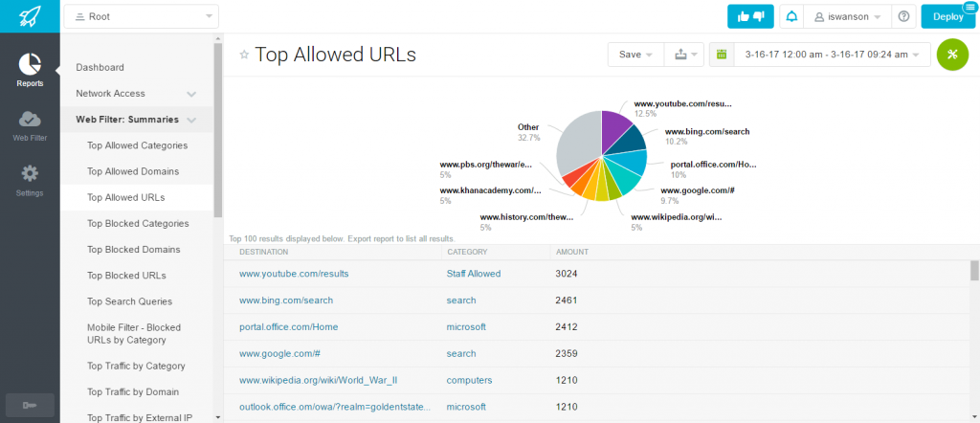Open www.youtube.com/results link

pyautogui.click(x=294, y=274)
